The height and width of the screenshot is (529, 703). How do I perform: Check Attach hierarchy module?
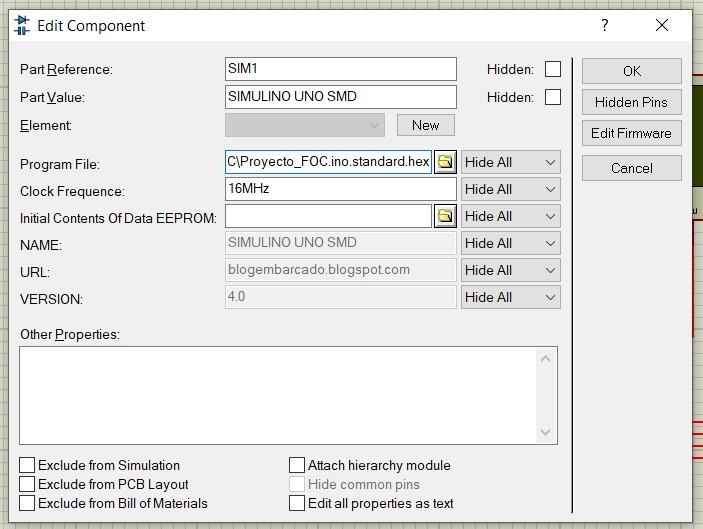[x=297, y=465]
